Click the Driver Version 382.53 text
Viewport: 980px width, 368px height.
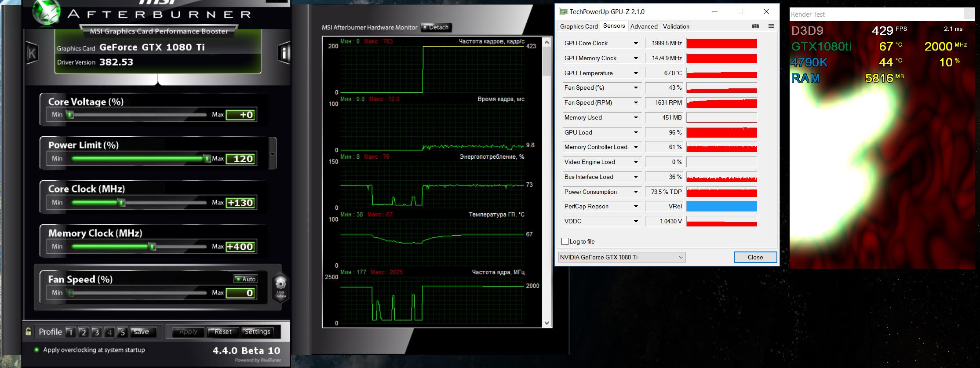pos(95,62)
